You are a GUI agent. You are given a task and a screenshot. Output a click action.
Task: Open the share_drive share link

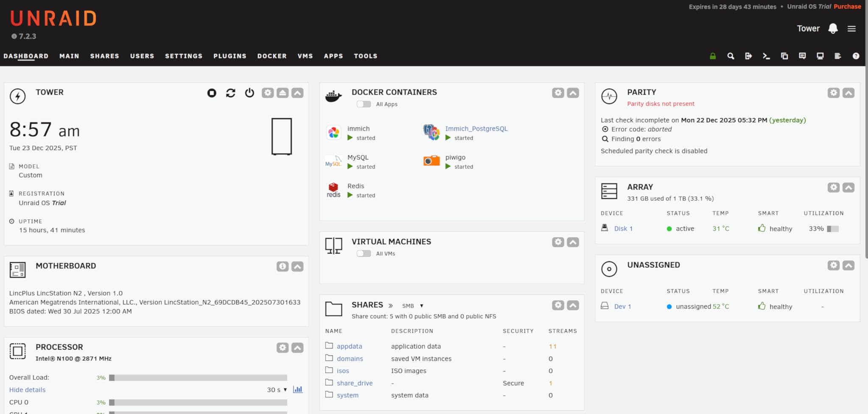[x=355, y=383]
